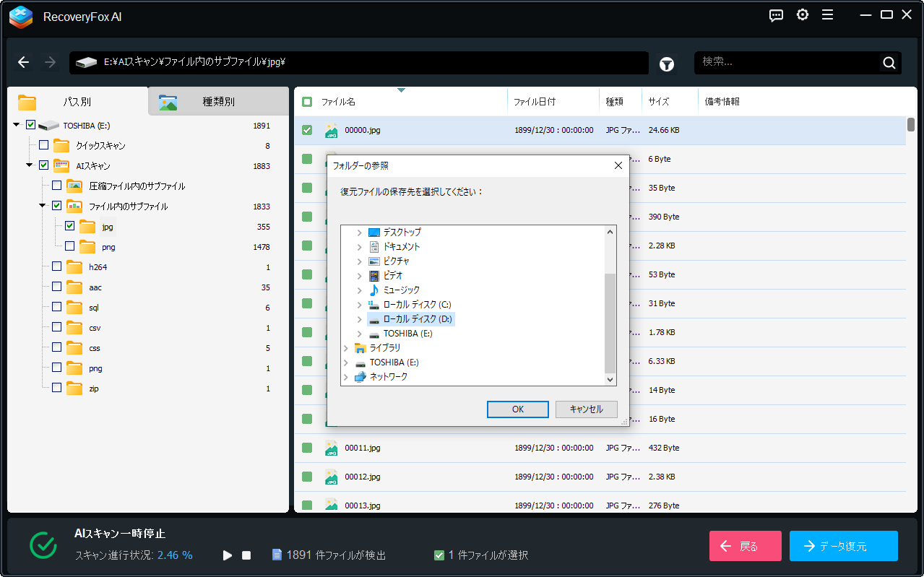Viewport: 924px width, 577px height.
Task: Click the OK button in dialog
Action: click(x=517, y=409)
